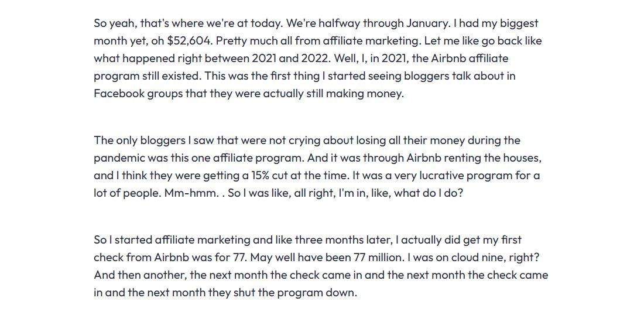Click 'Mm-hmm.' in second paragraph
The height and width of the screenshot is (315, 644).
[192, 193]
